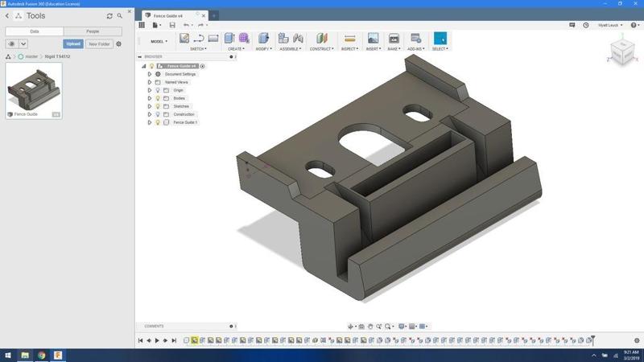Viewport: 644px width, 362px height.
Task: Open the MODEL workspace dropdown
Action: point(159,42)
